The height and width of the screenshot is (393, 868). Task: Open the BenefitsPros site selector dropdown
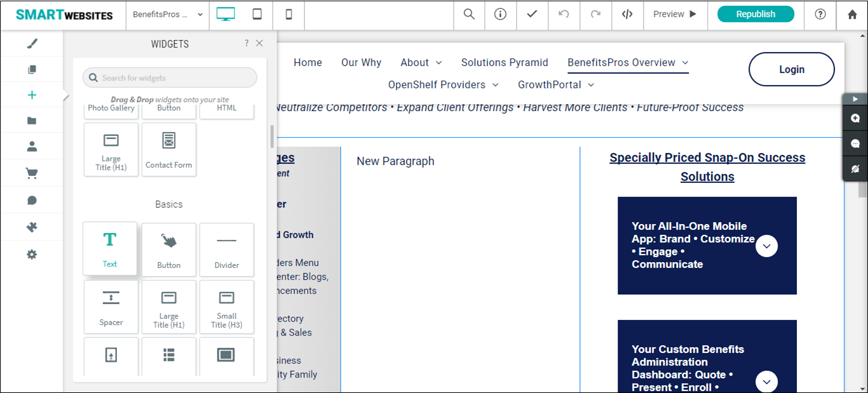point(168,14)
